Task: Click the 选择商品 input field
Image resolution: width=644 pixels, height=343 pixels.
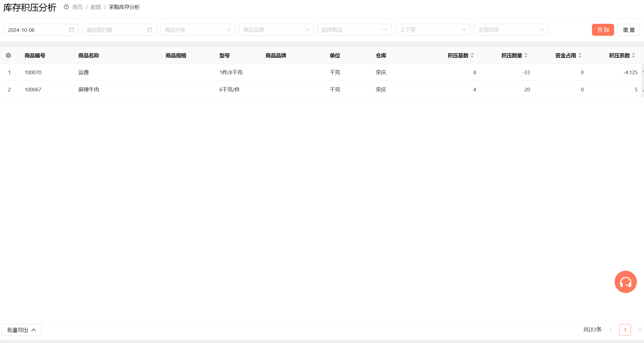Action: pyautogui.click(x=354, y=30)
